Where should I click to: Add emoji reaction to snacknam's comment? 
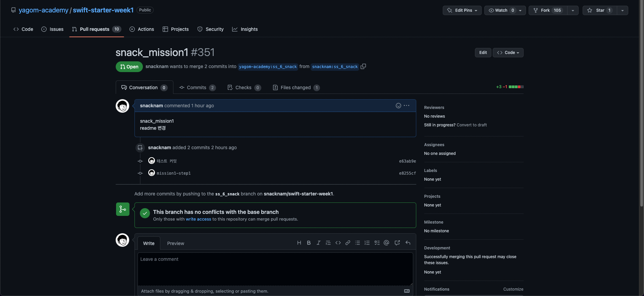[x=398, y=106]
